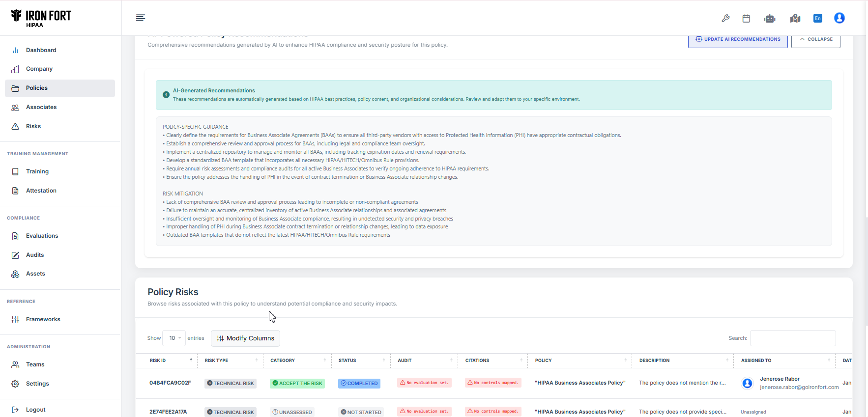Click the robot AI assistant icon

coord(770,18)
